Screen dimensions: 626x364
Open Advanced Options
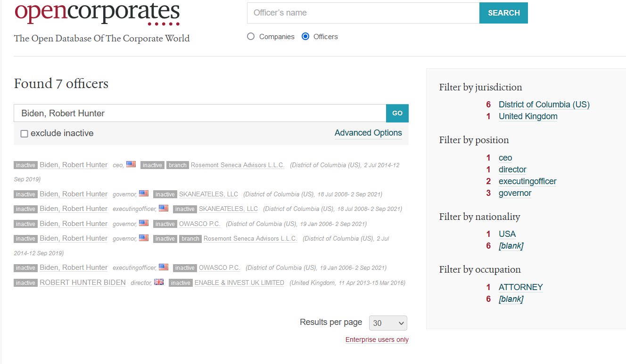pyautogui.click(x=368, y=133)
